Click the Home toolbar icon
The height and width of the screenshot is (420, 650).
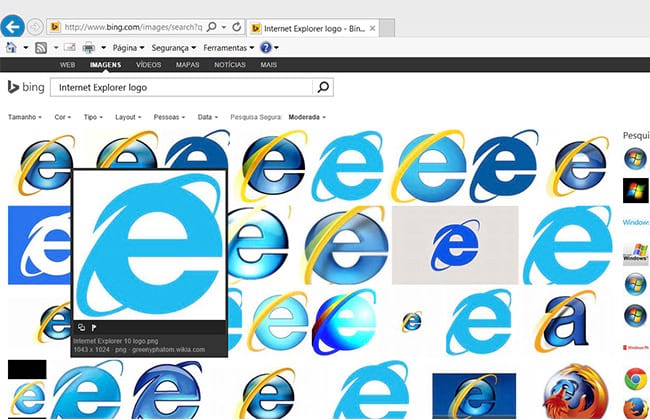click(11, 48)
